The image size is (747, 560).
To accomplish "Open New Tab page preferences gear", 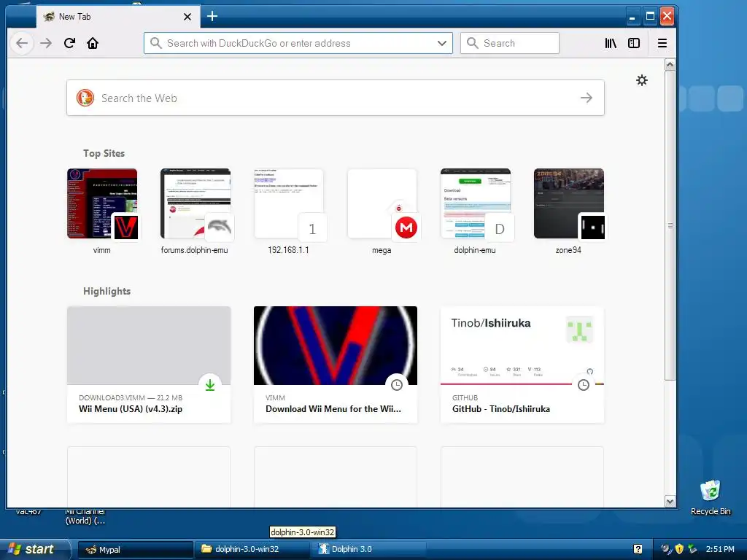I will [x=642, y=80].
